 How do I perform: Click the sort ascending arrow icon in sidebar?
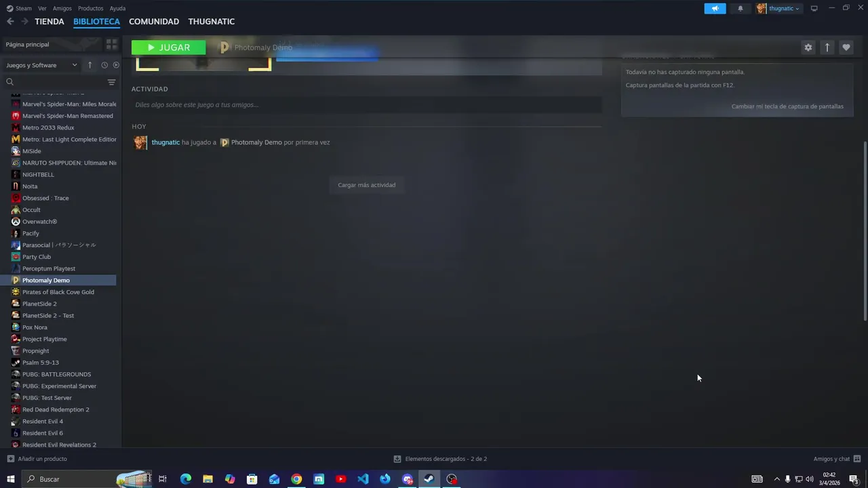pyautogui.click(x=90, y=65)
